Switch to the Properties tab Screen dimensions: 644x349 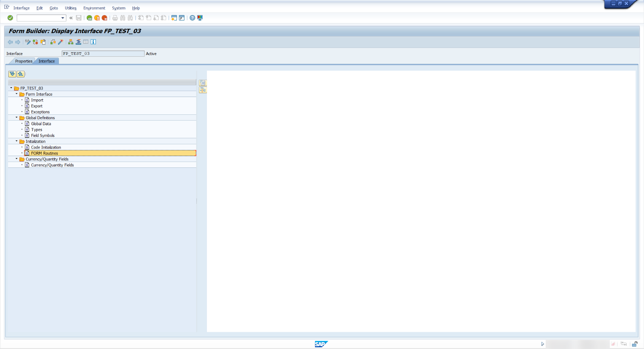point(23,61)
